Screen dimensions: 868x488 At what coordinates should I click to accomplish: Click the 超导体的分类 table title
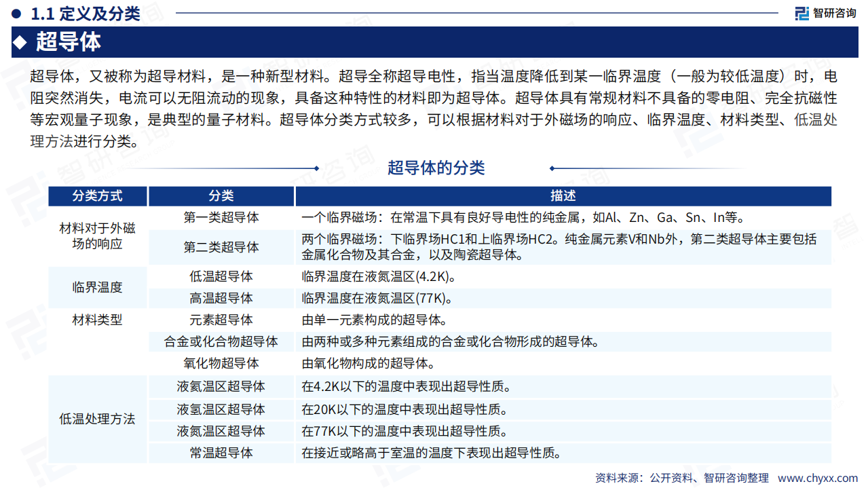point(436,168)
